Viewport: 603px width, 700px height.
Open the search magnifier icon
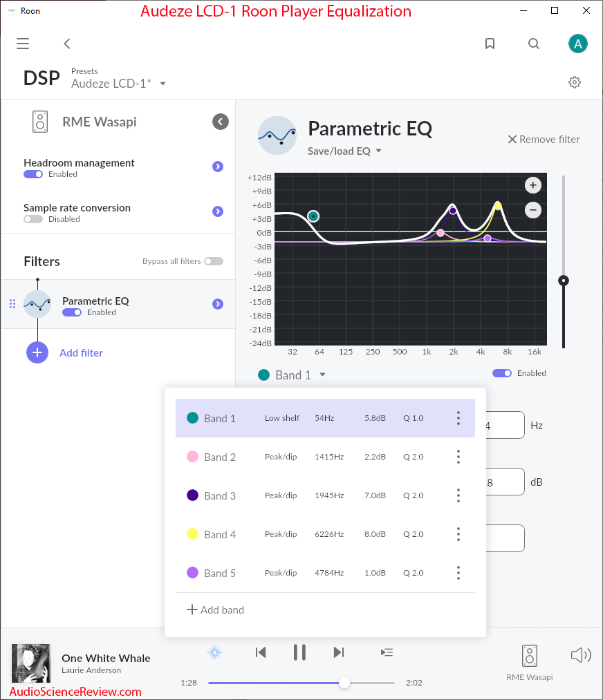[x=534, y=44]
